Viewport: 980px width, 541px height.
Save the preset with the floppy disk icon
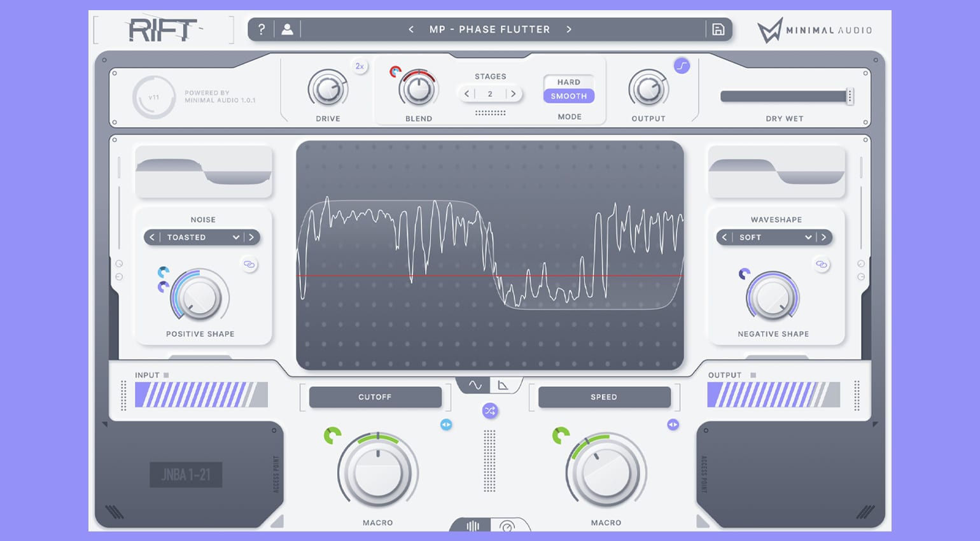click(x=718, y=29)
